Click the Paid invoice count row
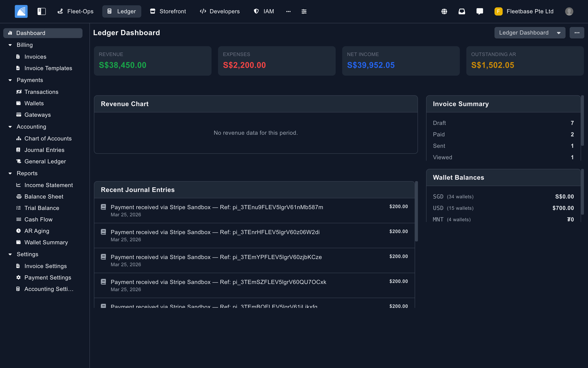 click(x=503, y=134)
